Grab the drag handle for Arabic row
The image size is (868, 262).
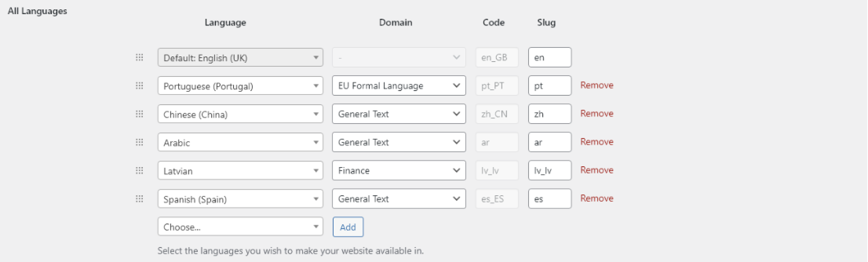[139, 142]
